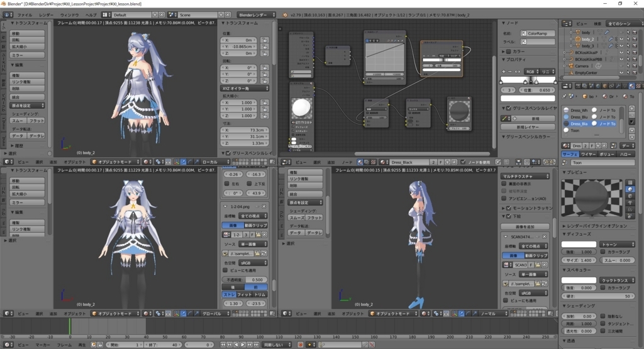The width and height of the screenshot is (644, 349).
Task: Click the 画像を追加 button
Action: click(525, 226)
